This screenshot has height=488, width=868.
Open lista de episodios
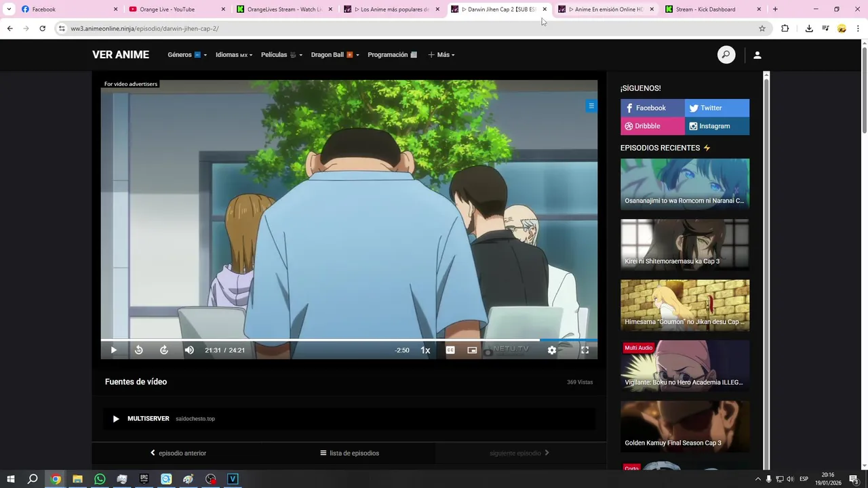[349, 453]
